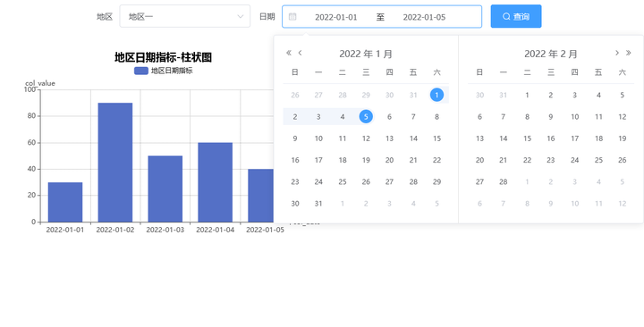Click the blue legend swatch in chart
The height and width of the screenshot is (327, 644).
tap(141, 71)
